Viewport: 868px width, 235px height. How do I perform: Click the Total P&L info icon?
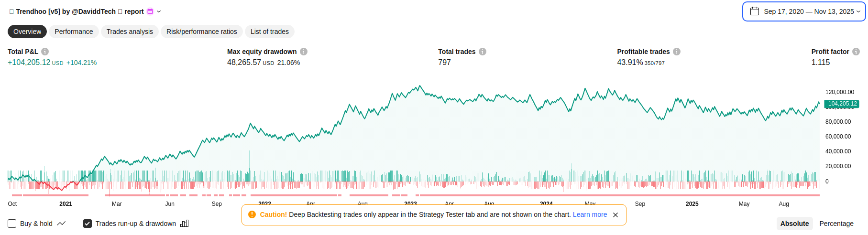click(x=45, y=52)
